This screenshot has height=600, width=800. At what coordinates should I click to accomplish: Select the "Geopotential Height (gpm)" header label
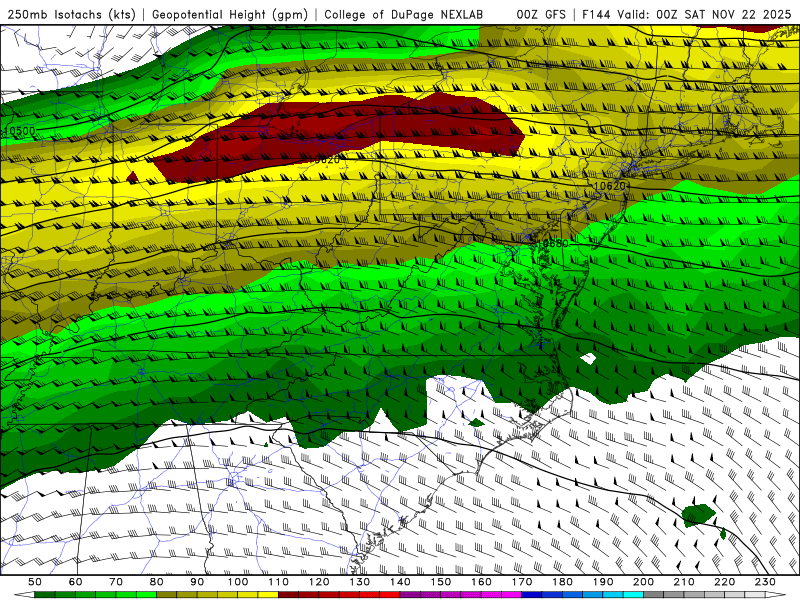tap(230, 14)
